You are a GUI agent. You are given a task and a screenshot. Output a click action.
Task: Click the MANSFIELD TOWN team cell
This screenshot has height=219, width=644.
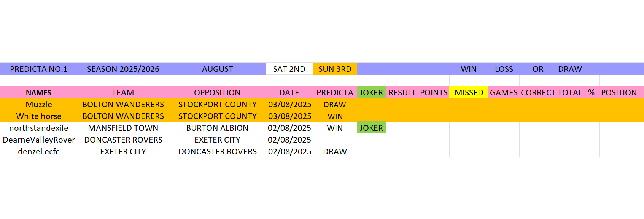click(123, 128)
